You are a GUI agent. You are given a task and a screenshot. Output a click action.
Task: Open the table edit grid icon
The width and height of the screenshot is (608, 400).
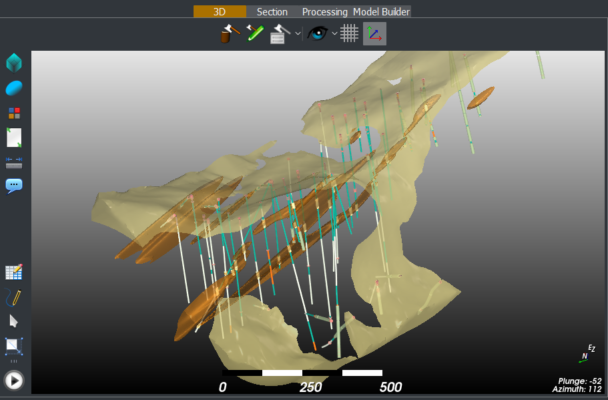pyautogui.click(x=14, y=272)
